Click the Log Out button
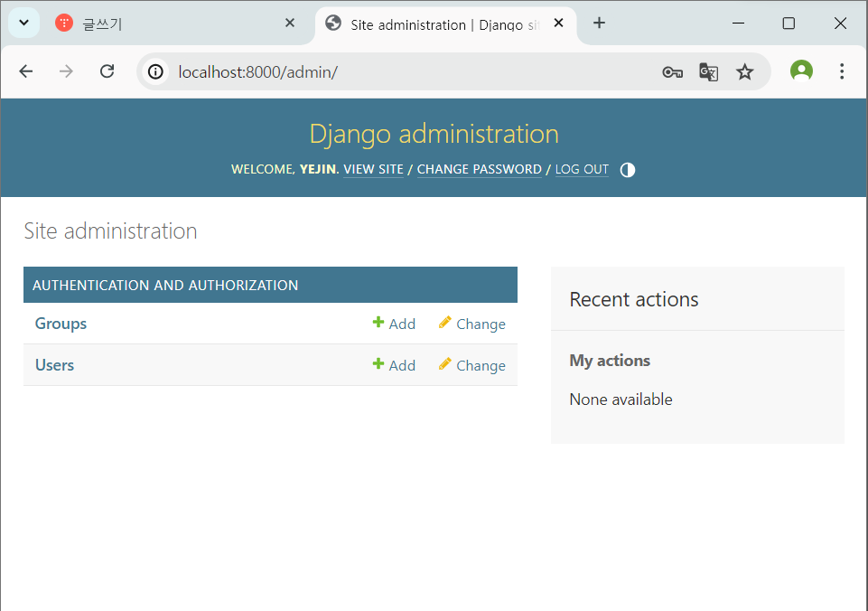The width and height of the screenshot is (868, 611). (x=582, y=170)
